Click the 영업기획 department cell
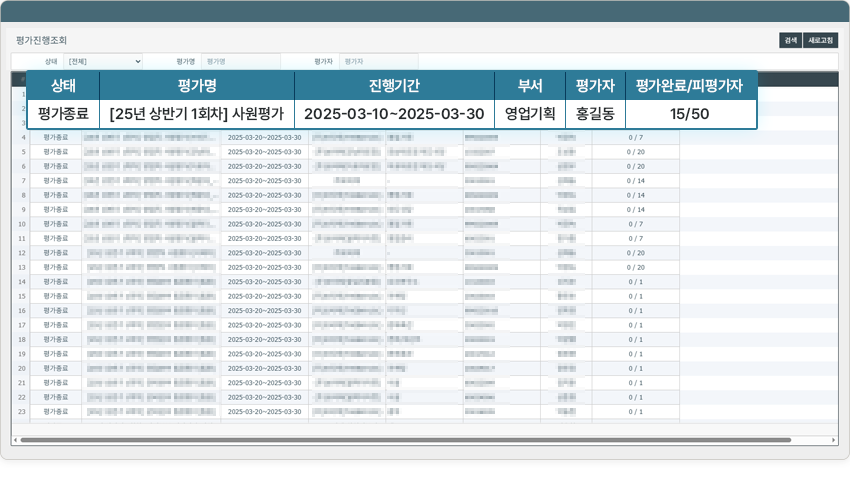 coord(530,114)
